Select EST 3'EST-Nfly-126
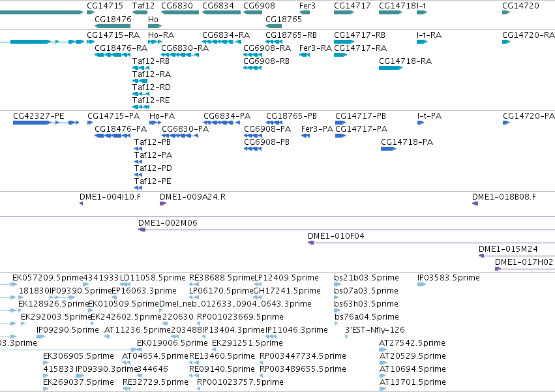The height and width of the screenshot is (392, 555). pos(375,330)
